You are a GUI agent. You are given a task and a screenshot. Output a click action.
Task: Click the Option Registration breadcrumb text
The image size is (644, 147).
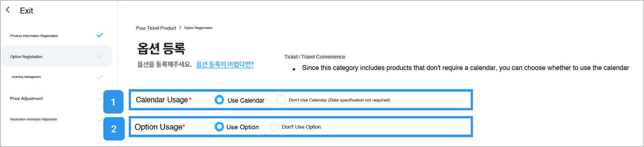click(x=198, y=28)
